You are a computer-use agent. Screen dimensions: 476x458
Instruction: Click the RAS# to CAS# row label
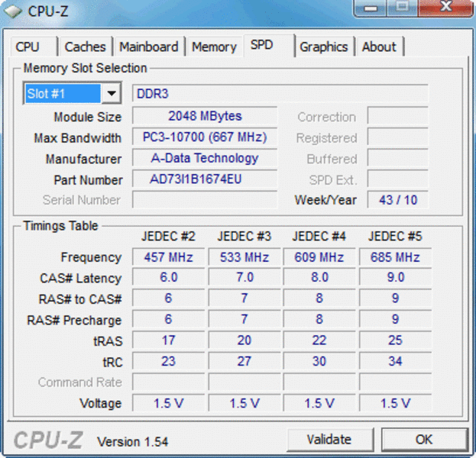[x=80, y=299]
